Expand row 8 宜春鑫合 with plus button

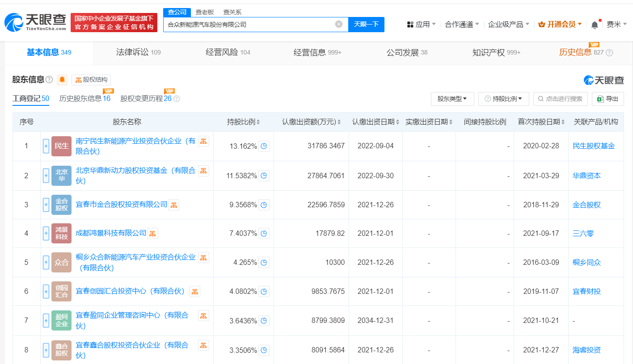46,350
